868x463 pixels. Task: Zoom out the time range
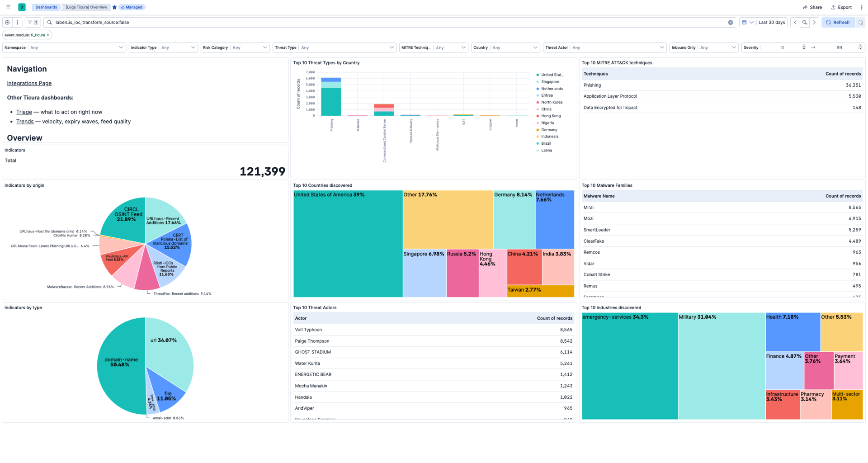point(805,22)
